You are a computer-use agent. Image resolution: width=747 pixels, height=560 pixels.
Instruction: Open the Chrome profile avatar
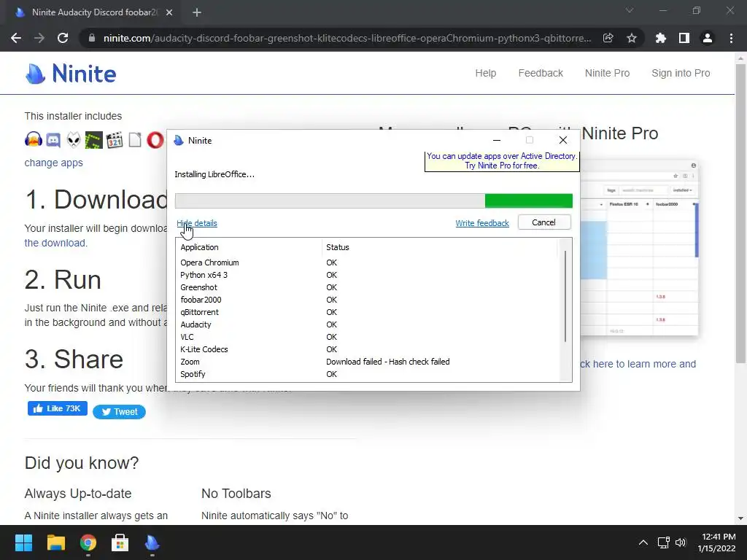(708, 38)
